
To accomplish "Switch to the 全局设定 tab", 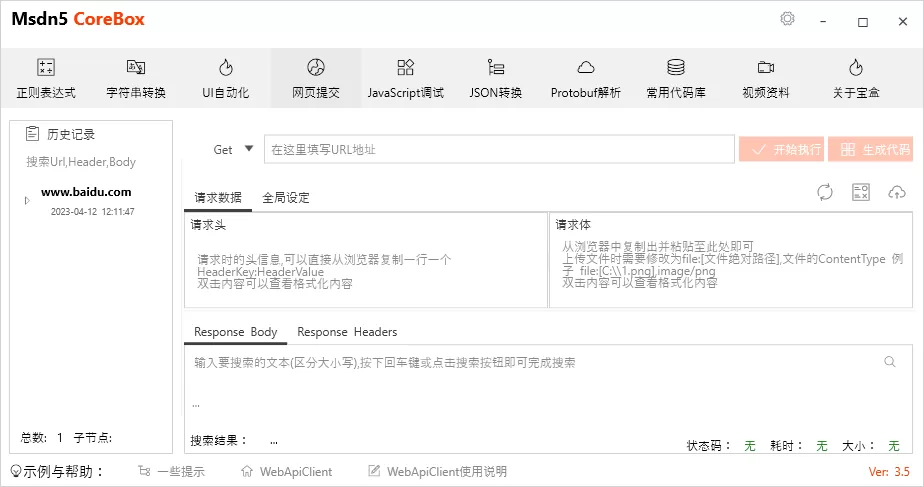I will (x=286, y=198).
